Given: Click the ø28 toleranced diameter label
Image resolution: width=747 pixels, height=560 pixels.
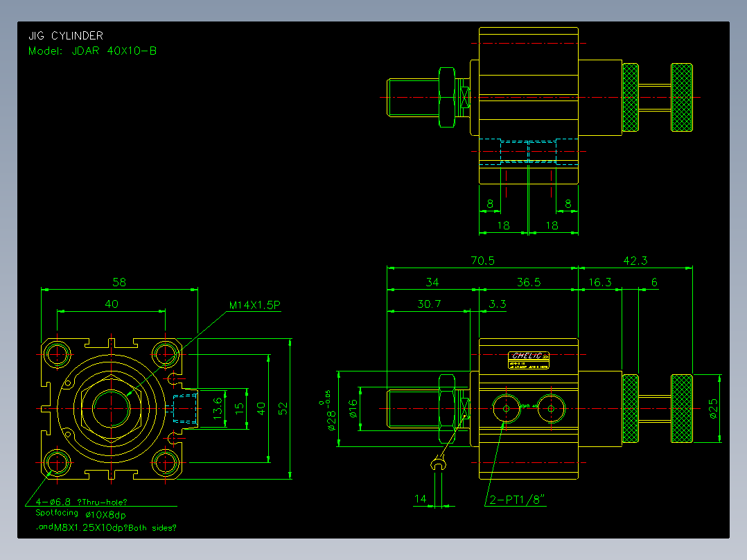Looking at the screenshot, I should pos(328,410).
